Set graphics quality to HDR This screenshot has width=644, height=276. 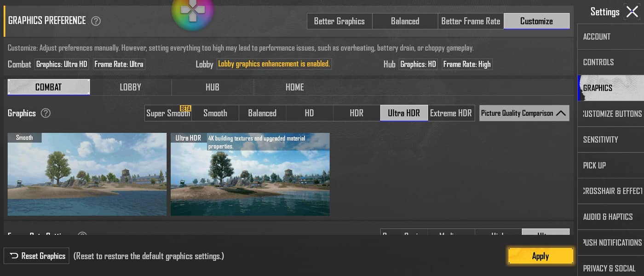[x=356, y=113]
